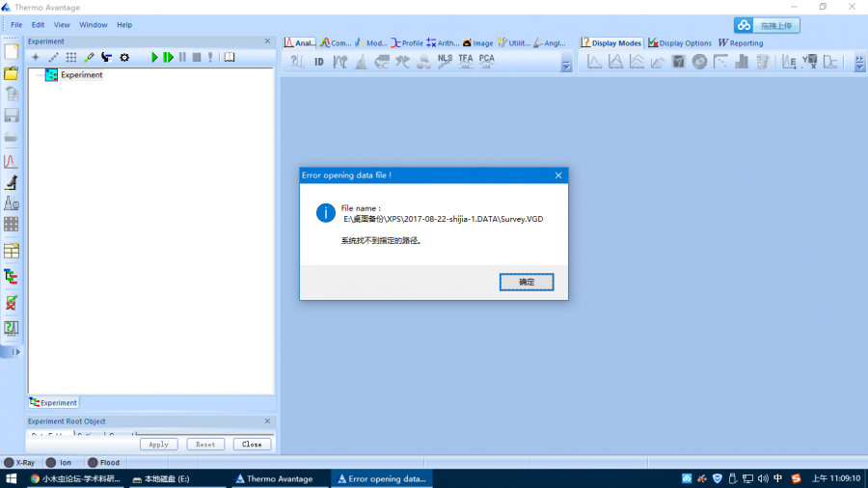Viewport: 868px width, 488px height.
Task: Click the bar chart display mode icon
Action: (742, 62)
